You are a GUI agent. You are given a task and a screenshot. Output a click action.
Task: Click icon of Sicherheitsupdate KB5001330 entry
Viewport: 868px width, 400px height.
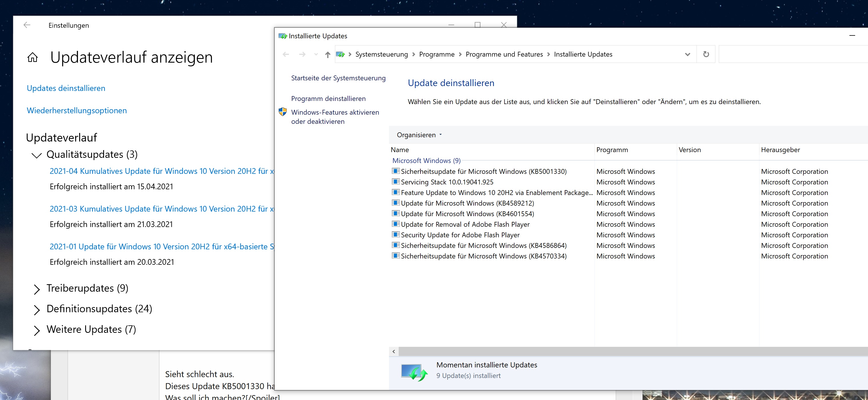[x=396, y=171]
